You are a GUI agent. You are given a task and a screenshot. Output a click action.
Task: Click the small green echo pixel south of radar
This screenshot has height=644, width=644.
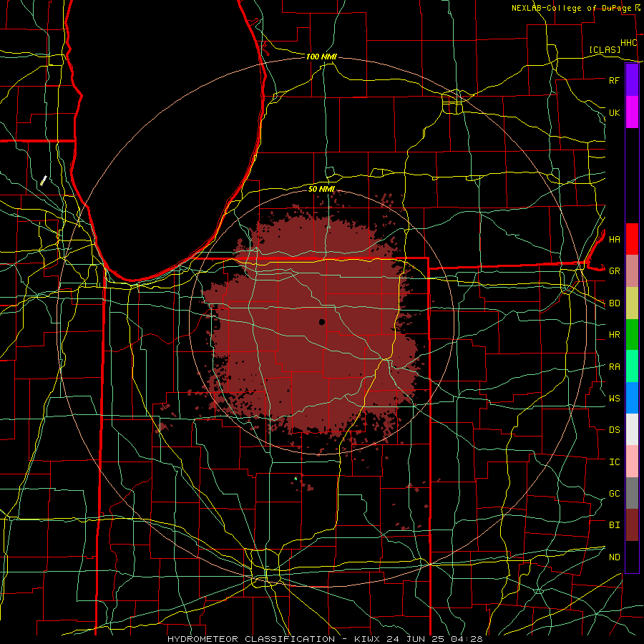[296, 479]
